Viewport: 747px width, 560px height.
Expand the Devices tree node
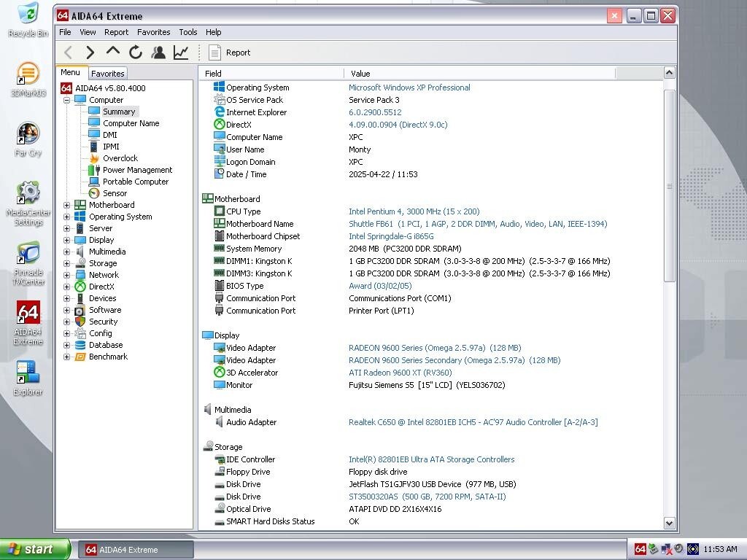pos(66,298)
